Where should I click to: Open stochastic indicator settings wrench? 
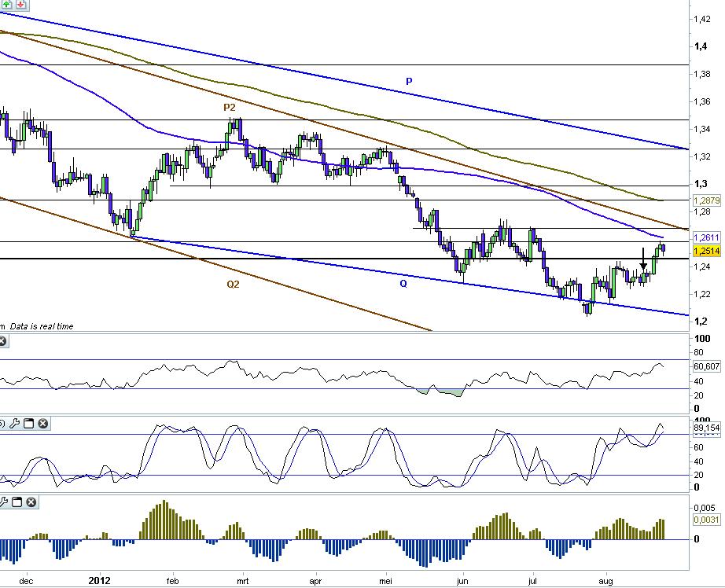point(14,424)
